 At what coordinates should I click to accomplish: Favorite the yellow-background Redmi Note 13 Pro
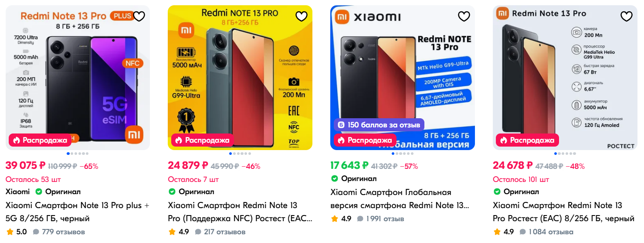302,17
